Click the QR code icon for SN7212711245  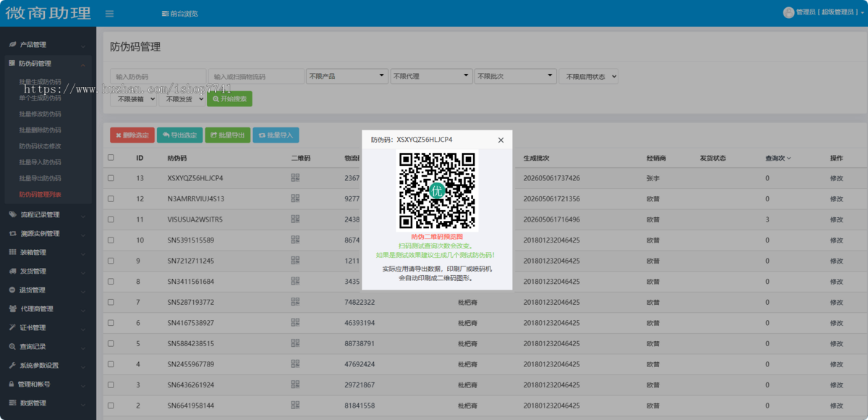pos(295,261)
